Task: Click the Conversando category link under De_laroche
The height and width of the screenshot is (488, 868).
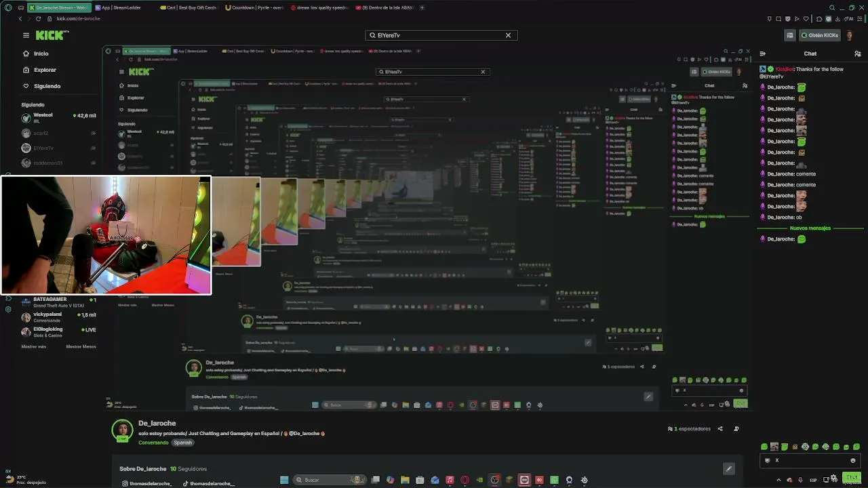Action: [x=153, y=443]
